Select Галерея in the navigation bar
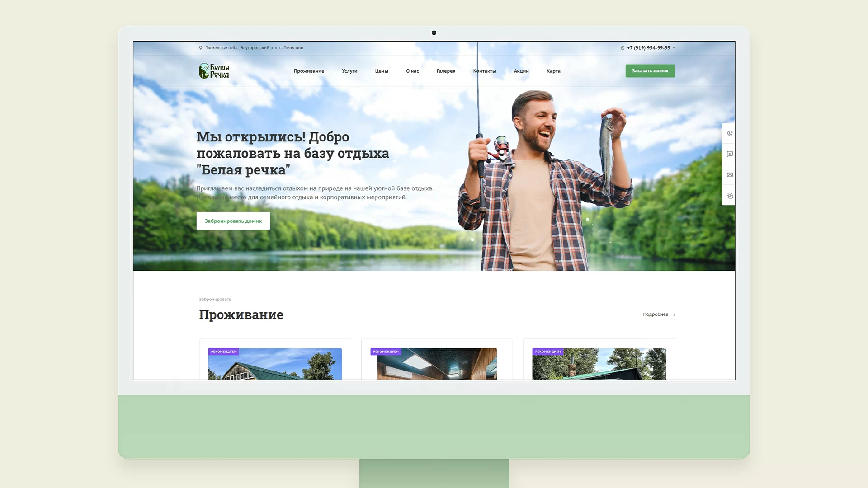The width and height of the screenshot is (868, 488). click(x=446, y=71)
